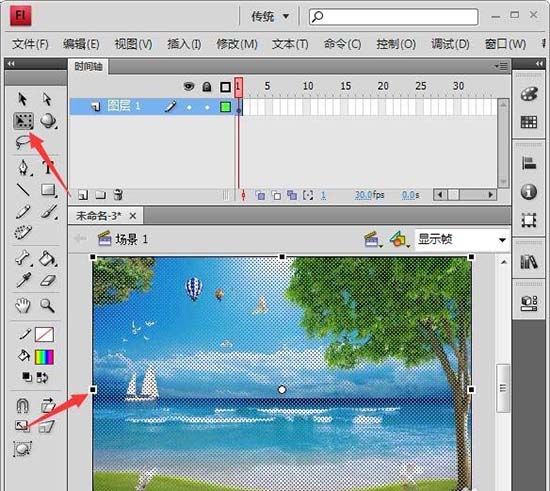Screen dimensions: 550x491
Task: Toggle Onion Skin button
Action: pos(260,195)
